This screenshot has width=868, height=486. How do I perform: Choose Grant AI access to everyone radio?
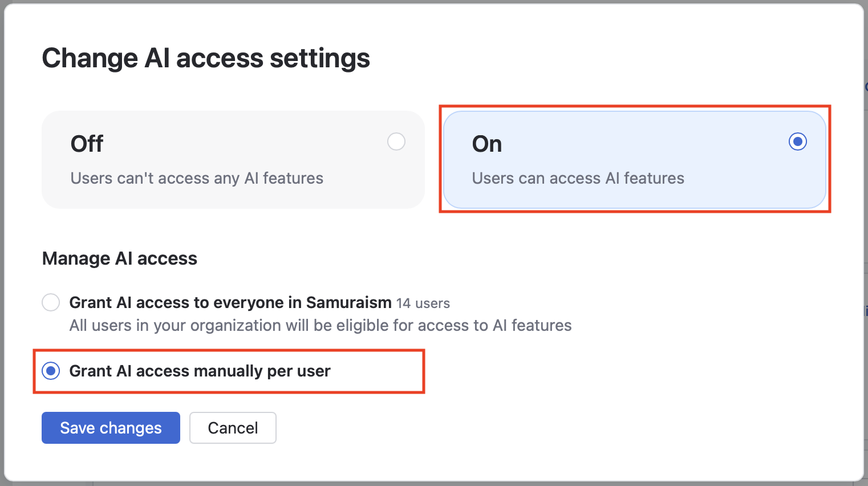tap(51, 302)
